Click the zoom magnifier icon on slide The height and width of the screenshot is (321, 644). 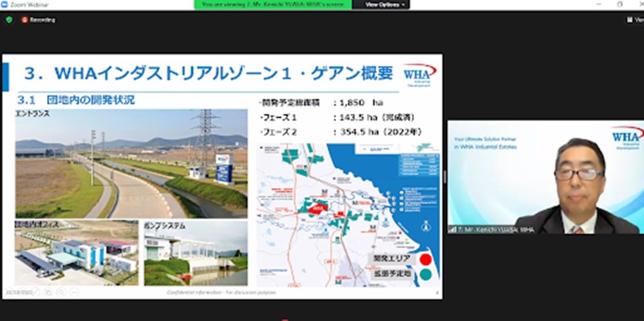[59, 292]
